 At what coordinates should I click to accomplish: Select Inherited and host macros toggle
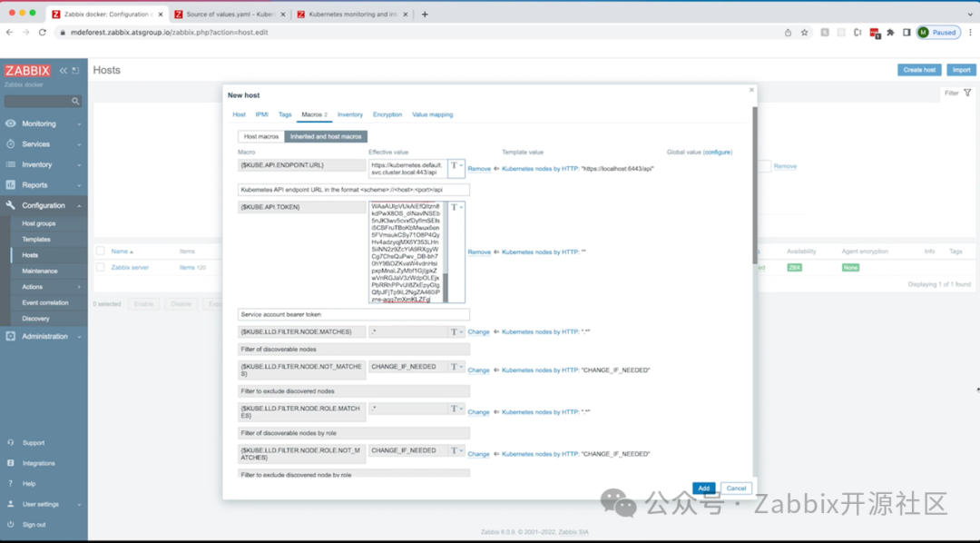(326, 136)
